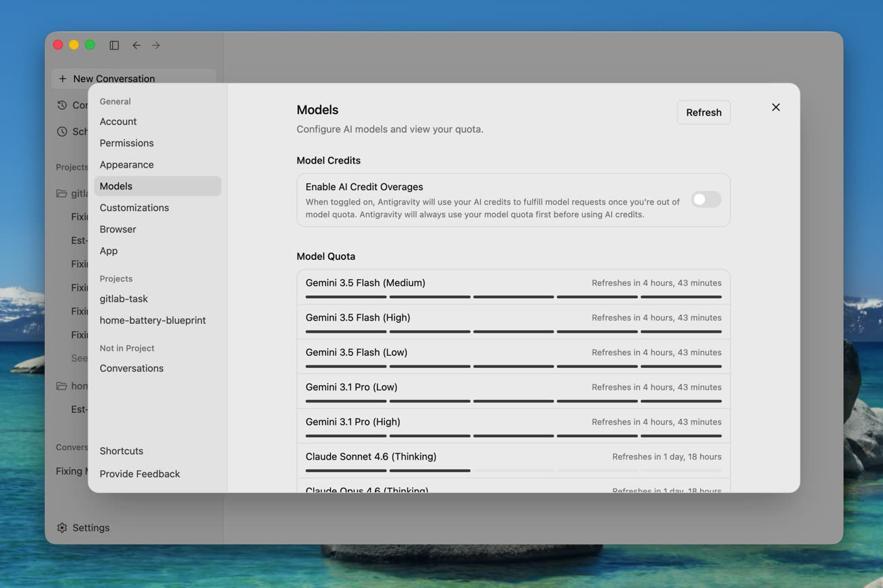Click the Gemini 3.5 Flash (High) quota bar
This screenshot has width=883, height=588.
pyautogui.click(x=513, y=331)
